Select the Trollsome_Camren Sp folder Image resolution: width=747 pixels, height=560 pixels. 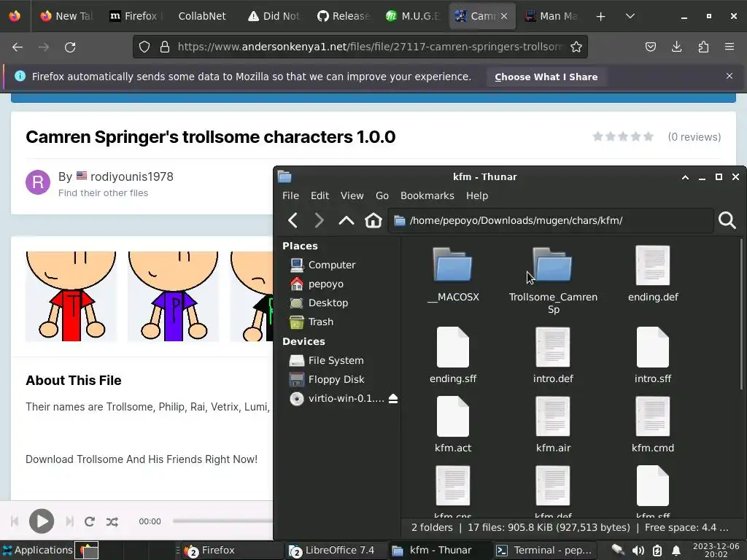pos(553,281)
